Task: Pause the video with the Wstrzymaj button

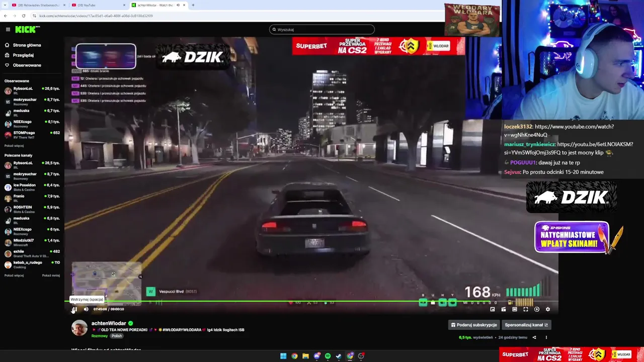Action: (74, 309)
